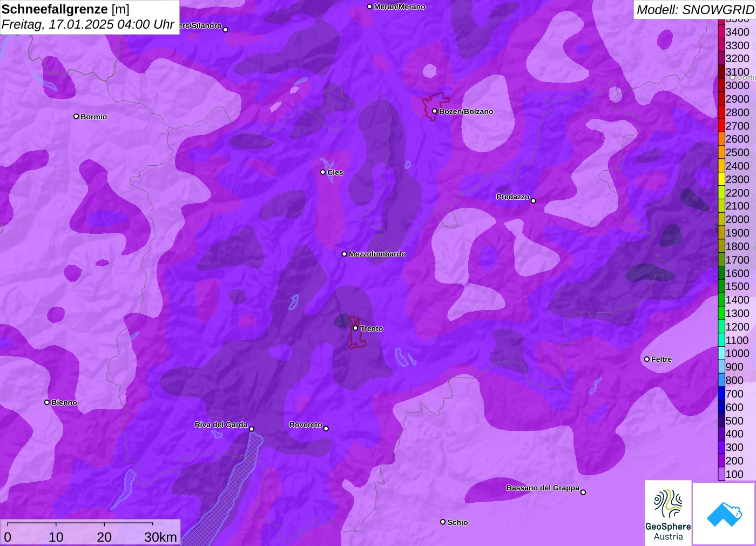Open the GeoSphere Austria logo
Viewport: 756px width, 546px height.
[x=668, y=513]
